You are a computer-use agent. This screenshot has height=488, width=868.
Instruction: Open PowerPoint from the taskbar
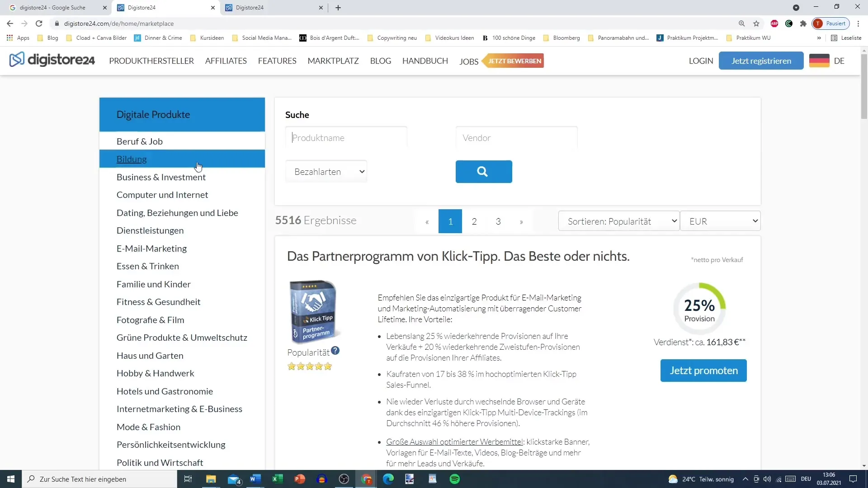pos(300,479)
